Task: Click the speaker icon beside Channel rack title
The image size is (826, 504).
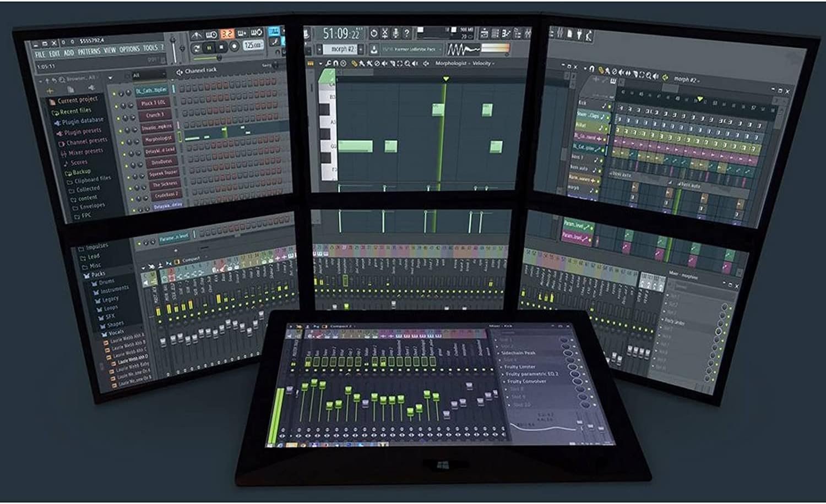Action: 179,72
